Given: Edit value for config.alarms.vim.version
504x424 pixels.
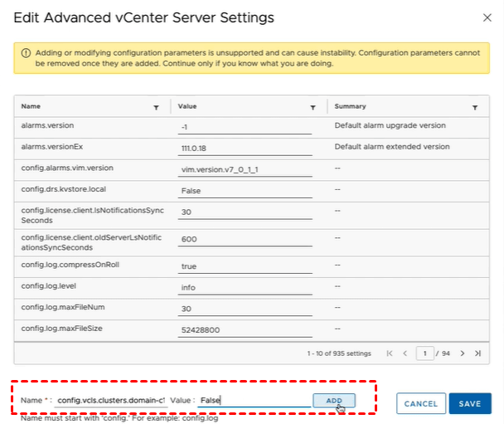Looking at the screenshot, I should tap(245, 170).
